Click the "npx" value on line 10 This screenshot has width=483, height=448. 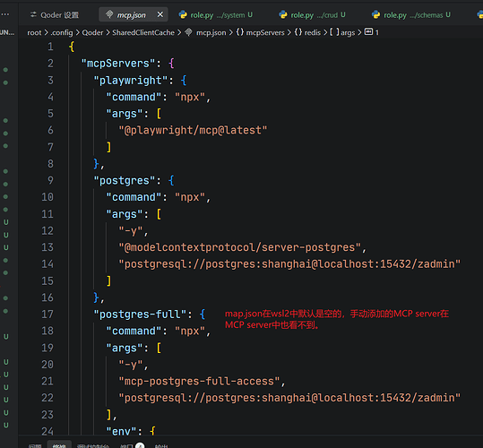190,197
